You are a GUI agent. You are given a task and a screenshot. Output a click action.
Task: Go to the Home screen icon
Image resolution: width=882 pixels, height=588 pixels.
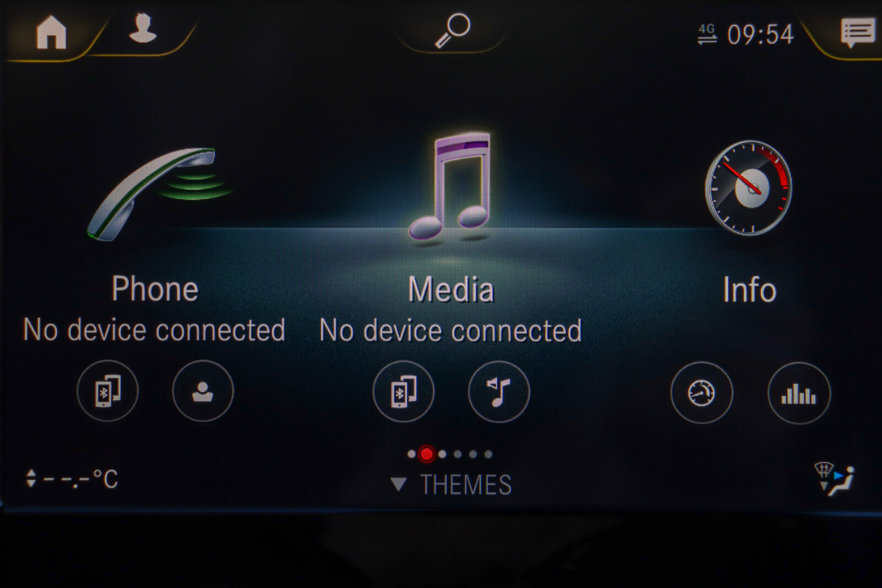(x=51, y=32)
